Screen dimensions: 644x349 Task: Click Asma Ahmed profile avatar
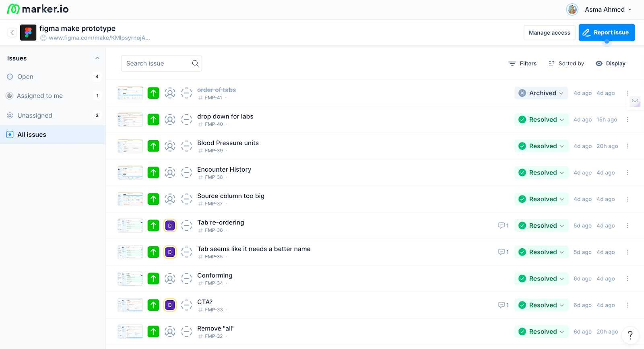pyautogui.click(x=572, y=9)
